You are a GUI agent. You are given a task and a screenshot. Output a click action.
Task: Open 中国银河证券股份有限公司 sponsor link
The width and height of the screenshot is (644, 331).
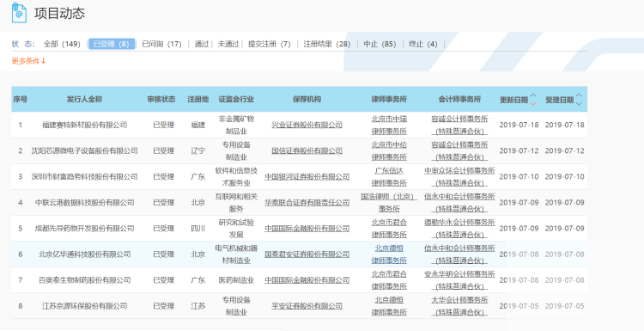point(307,177)
